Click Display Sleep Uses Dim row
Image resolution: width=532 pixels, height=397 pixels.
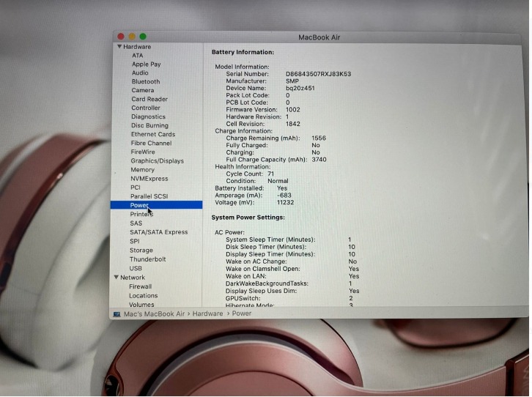coord(292,291)
